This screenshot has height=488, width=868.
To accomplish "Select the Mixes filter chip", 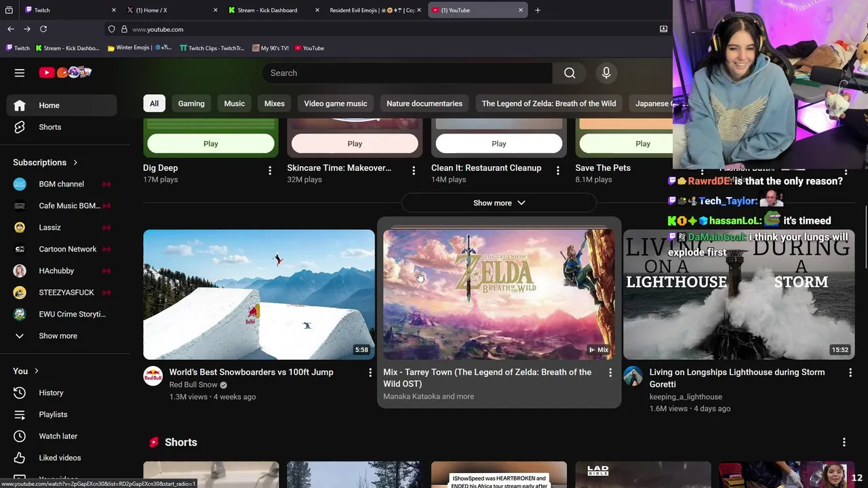I will tap(275, 104).
